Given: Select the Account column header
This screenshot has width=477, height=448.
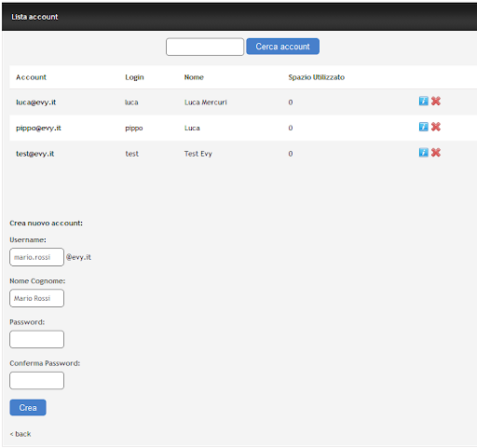Looking at the screenshot, I should 31,77.
